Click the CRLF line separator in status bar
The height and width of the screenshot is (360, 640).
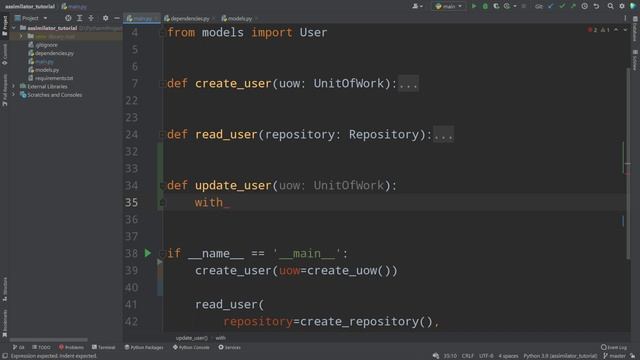pos(468,356)
